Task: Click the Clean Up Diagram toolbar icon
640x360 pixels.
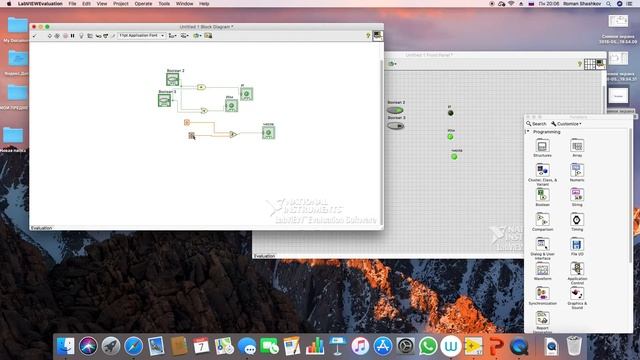Action: [x=208, y=36]
